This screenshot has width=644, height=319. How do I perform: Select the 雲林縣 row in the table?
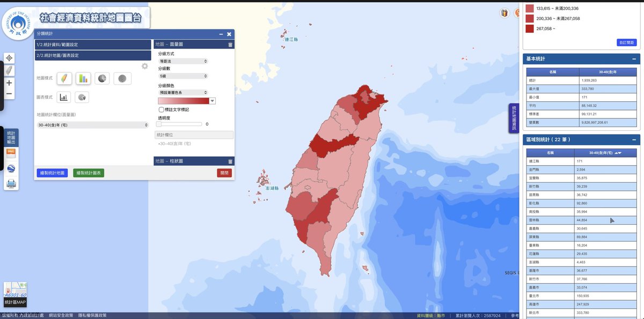[x=581, y=220]
